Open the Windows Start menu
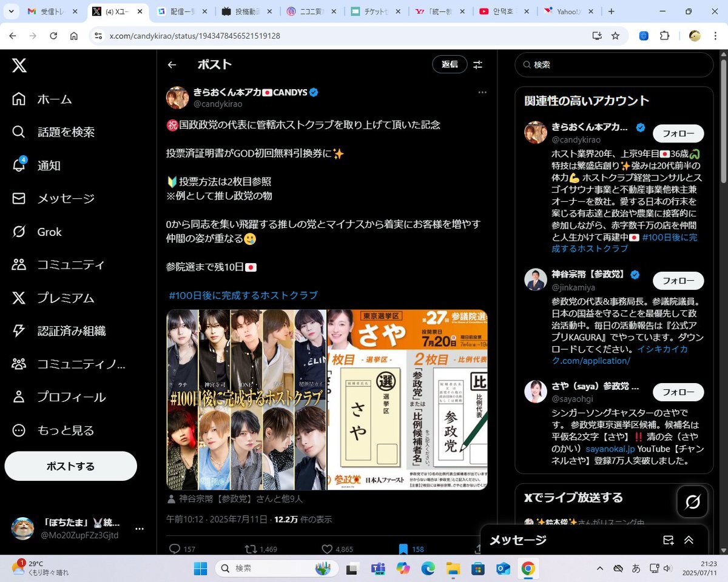The width and height of the screenshot is (728, 582). [x=201, y=568]
